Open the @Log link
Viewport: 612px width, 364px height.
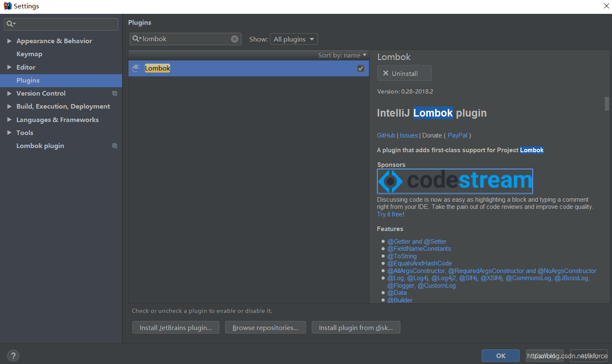tap(396, 278)
